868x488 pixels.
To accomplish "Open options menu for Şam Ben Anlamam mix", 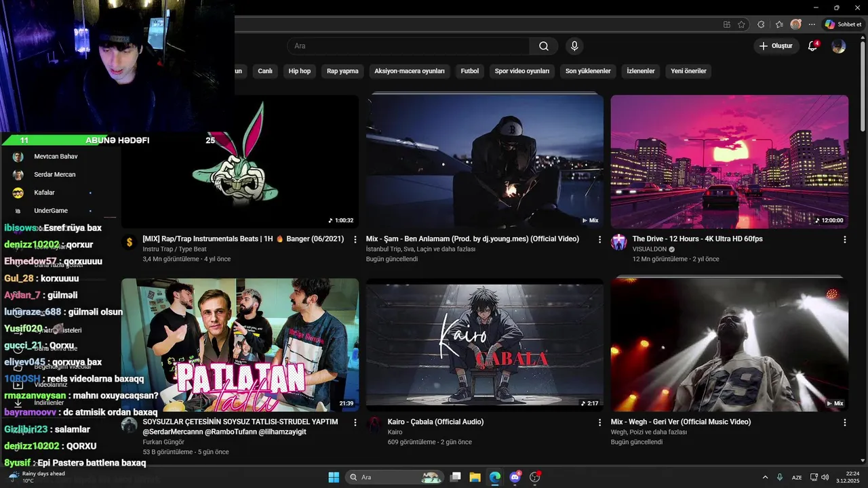I will pos(599,239).
